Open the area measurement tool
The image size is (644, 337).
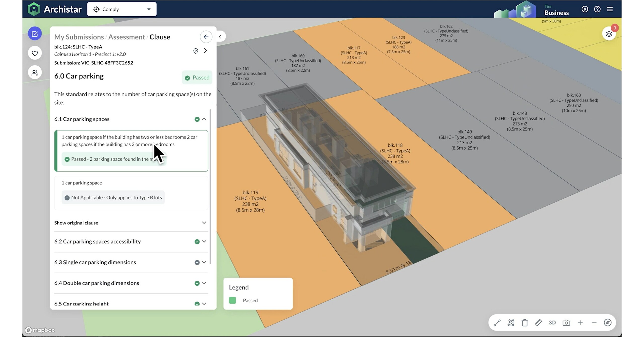click(x=511, y=323)
